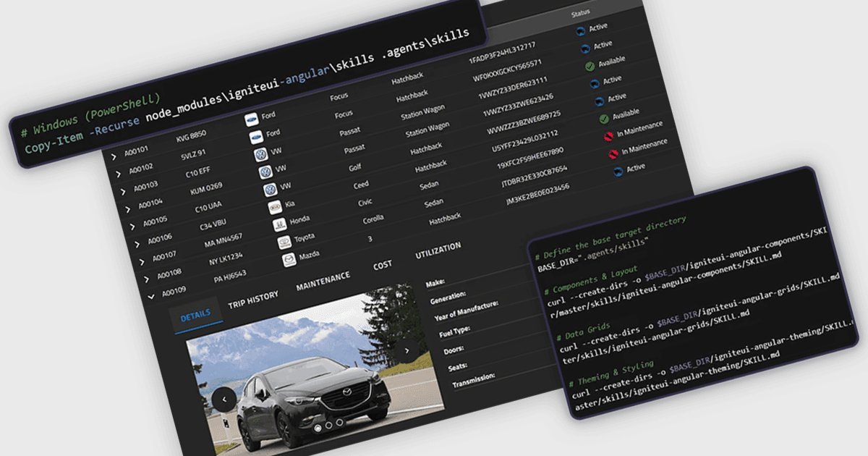Click the Copy-Item -Recurse command line
The height and width of the screenshot is (456, 868).
click(247, 91)
